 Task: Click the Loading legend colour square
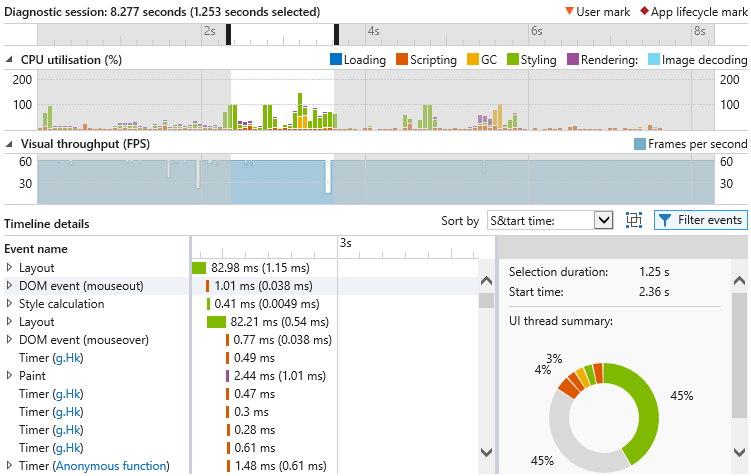[x=336, y=60]
